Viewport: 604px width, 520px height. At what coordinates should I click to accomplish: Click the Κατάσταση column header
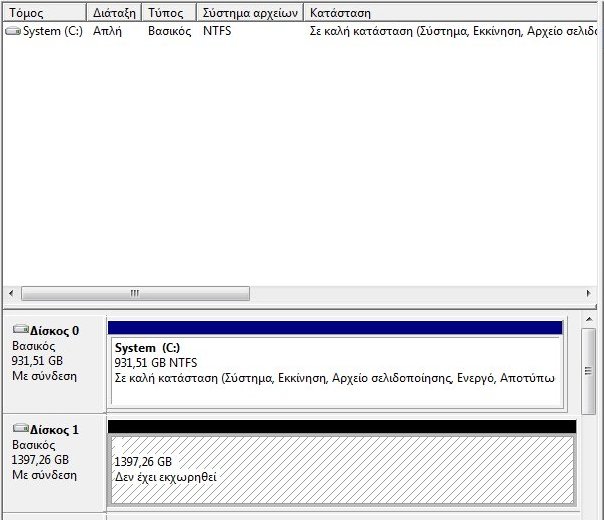tap(450, 13)
